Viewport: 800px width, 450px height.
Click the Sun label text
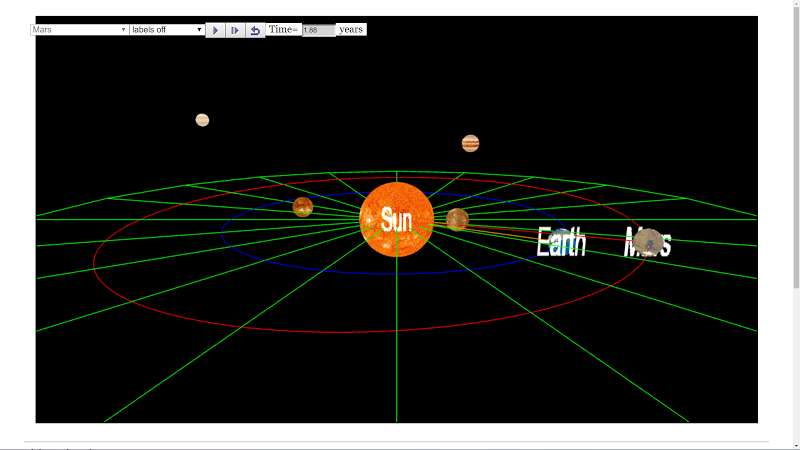tap(396, 221)
